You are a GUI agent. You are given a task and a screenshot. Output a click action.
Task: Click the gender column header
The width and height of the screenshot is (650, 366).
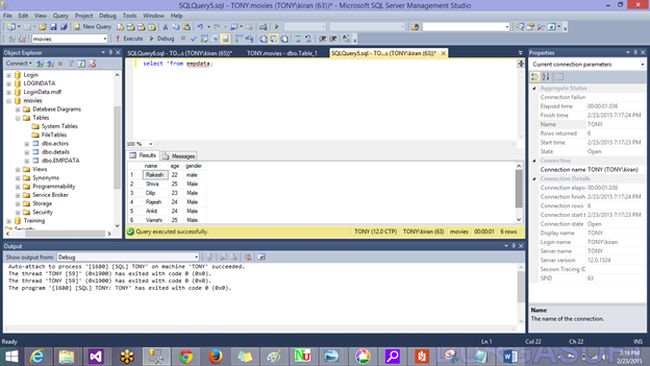194,166
